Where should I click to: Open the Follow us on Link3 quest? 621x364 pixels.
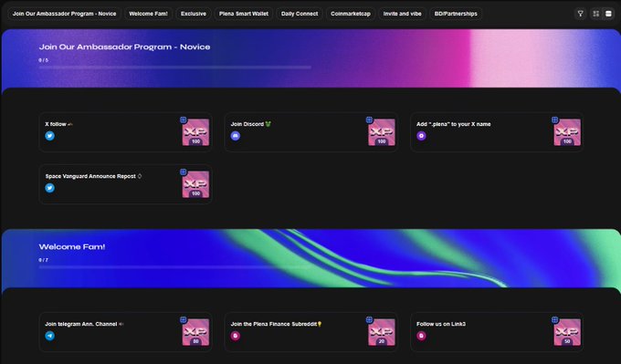(x=497, y=332)
